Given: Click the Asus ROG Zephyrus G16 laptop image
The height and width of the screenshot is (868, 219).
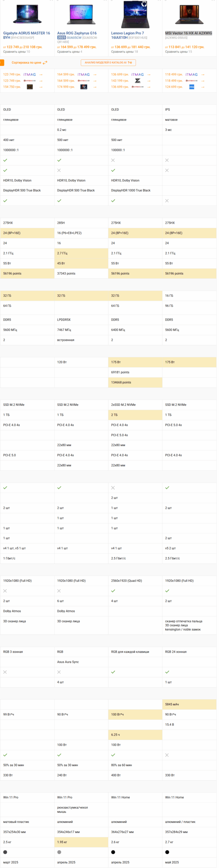Looking at the screenshot, I should 81,15.
